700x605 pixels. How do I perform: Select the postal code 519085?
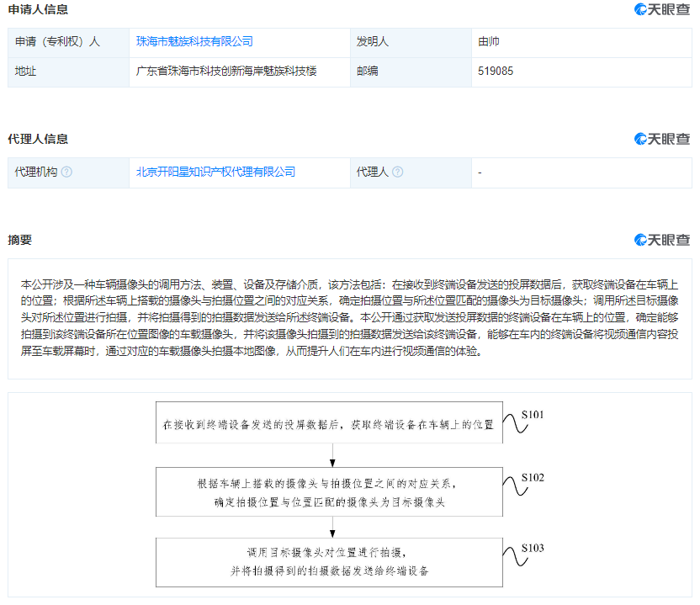click(496, 71)
